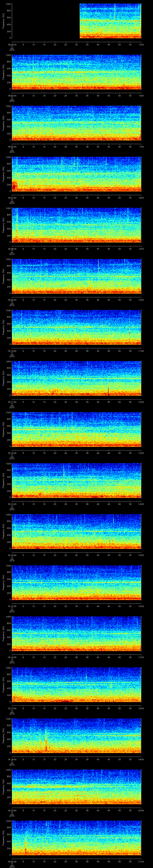Click the spectrogram panel starting at 18:15:00
This screenshot has height=868, width=153.
(x=77, y=583)
